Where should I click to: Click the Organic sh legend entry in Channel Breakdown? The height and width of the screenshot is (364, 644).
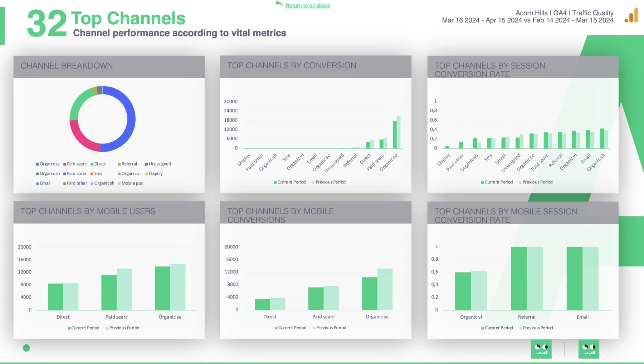coord(102,183)
